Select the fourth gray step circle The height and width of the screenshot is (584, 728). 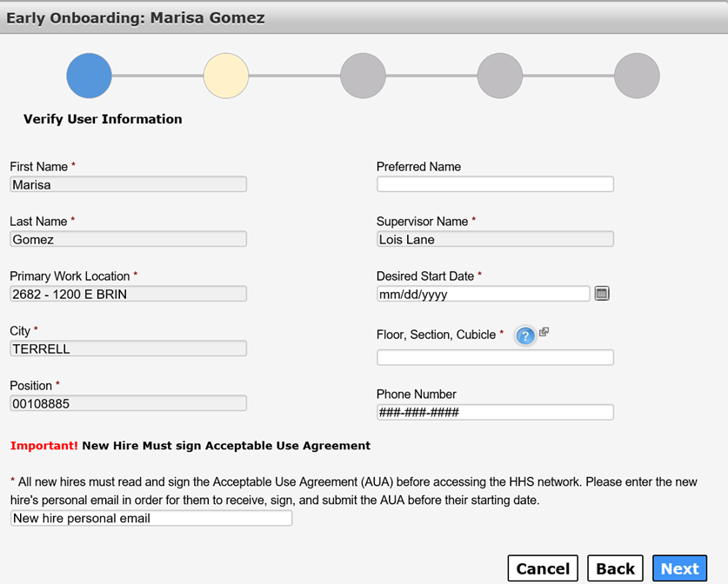[x=500, y=76]
